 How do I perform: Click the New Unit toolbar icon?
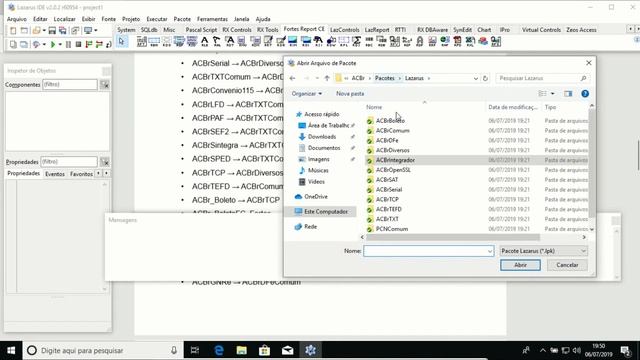pyautogui.click(x=13, y=31)
